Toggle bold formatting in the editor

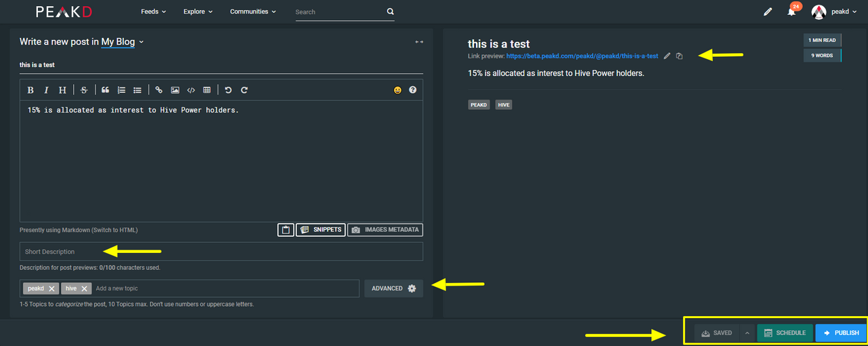click(31, 90)
